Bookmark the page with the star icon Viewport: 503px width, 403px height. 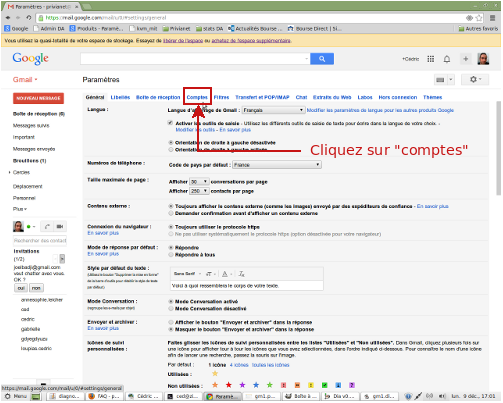pos(479,18)
